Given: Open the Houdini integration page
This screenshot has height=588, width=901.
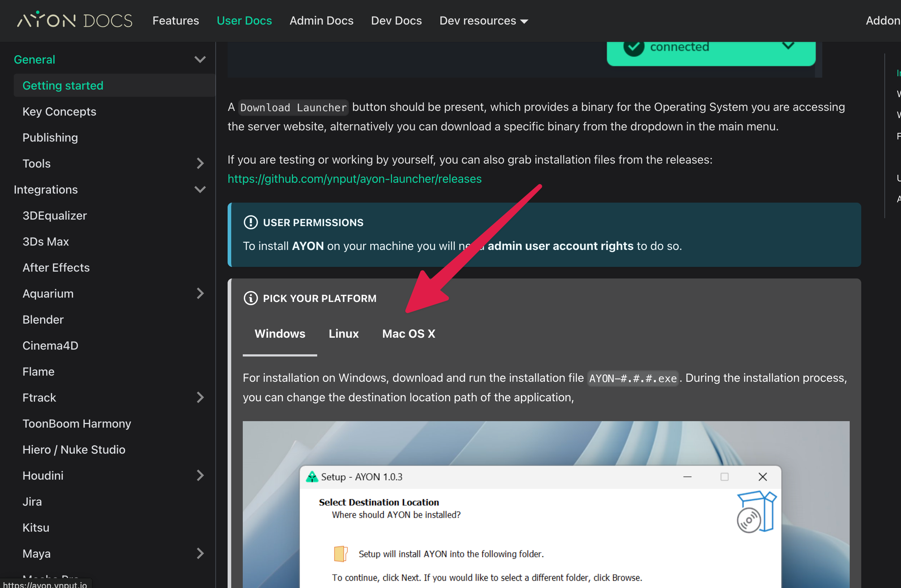Looking at the screenshot, I should 43,476.
